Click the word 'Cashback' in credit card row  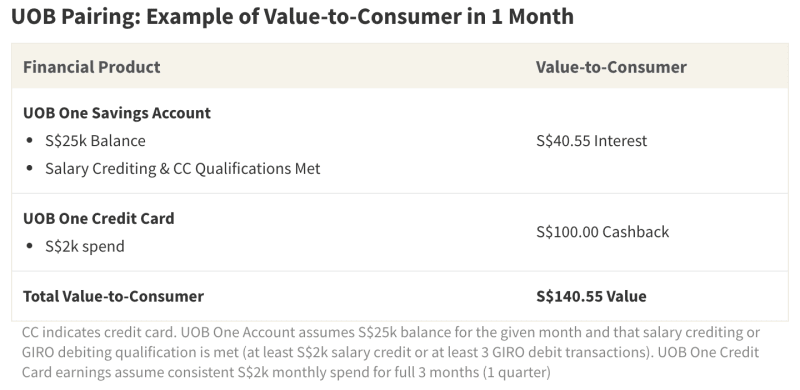pyautogui.click(x=635, y=232)
